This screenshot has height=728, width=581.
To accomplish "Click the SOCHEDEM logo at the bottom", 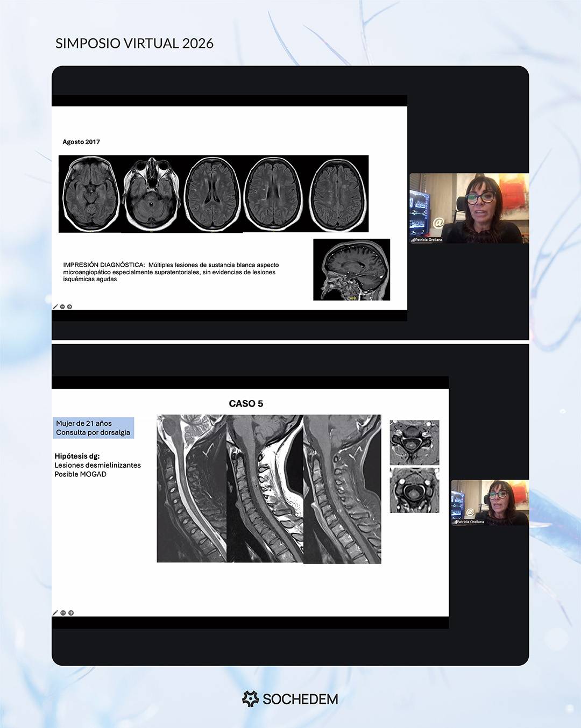I will point(290,698).
